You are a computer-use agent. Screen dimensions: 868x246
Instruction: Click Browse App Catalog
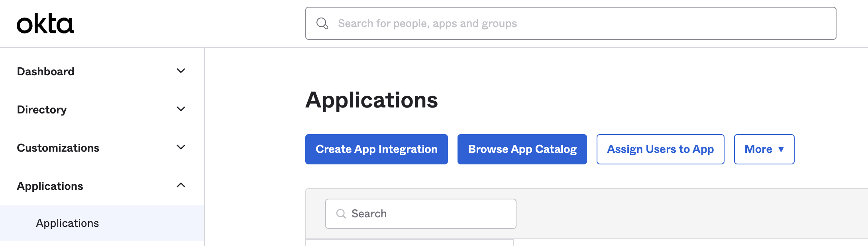[522, 149]
